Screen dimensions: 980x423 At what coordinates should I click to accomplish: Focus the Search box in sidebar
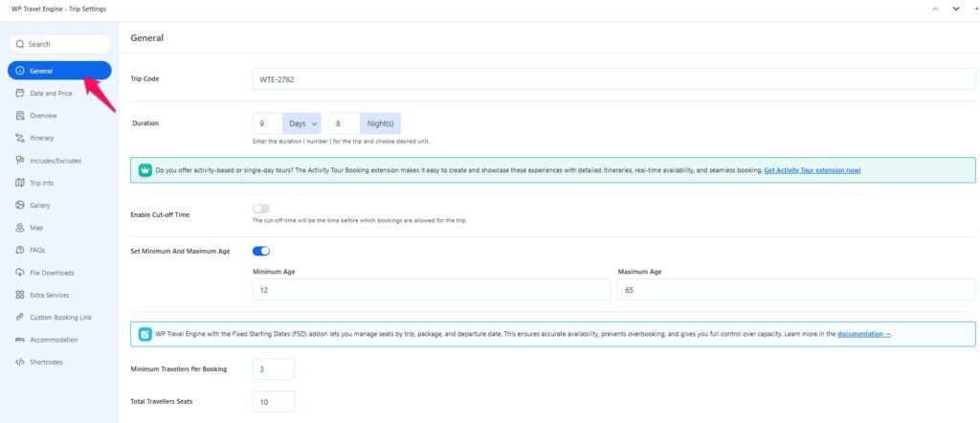pos(59,44)
